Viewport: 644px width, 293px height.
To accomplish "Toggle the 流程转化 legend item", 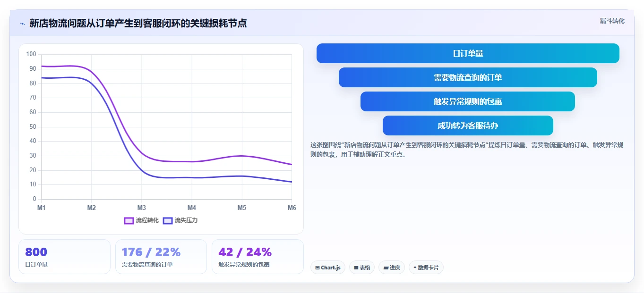I will tap(141, 220).
